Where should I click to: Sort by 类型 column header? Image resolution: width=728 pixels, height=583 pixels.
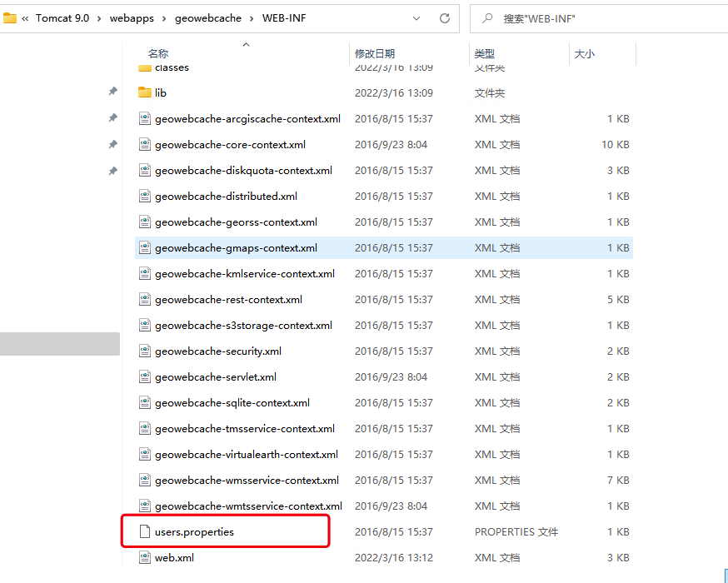(485, 53)
